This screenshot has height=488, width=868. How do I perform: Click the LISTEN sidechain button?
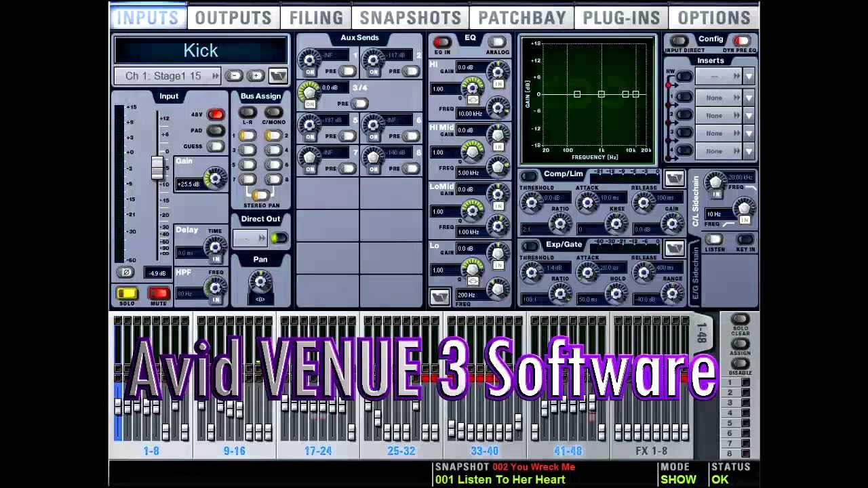click(713, 239)
